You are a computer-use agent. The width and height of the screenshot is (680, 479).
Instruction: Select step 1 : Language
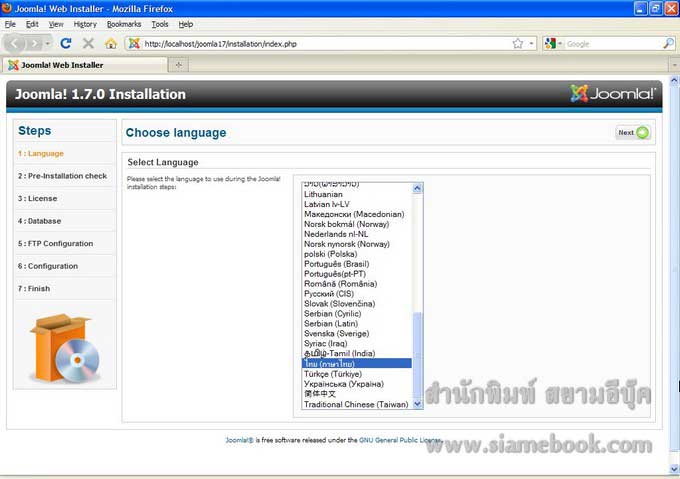pyautogui.click(x=41, y=153)
